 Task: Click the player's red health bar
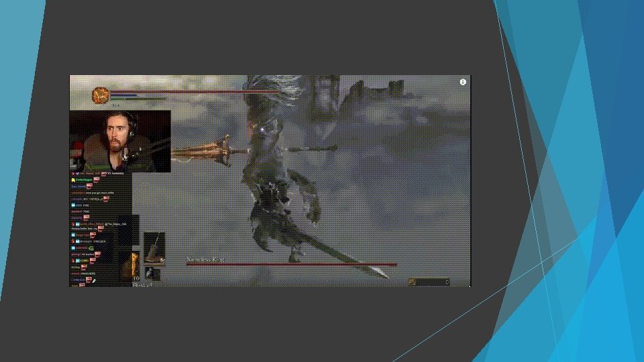pyautogui.click(x=194, y=92)
